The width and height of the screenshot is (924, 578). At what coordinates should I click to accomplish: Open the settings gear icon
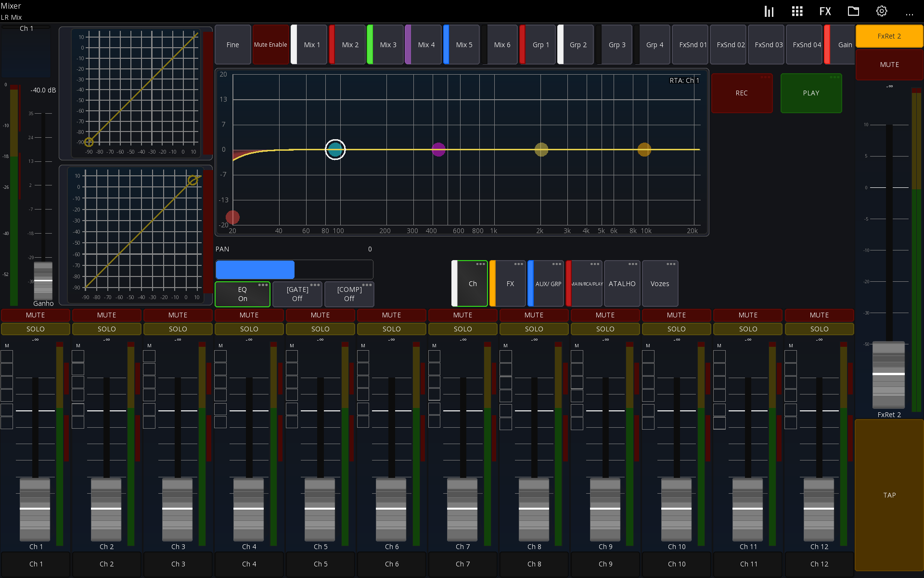881,12
